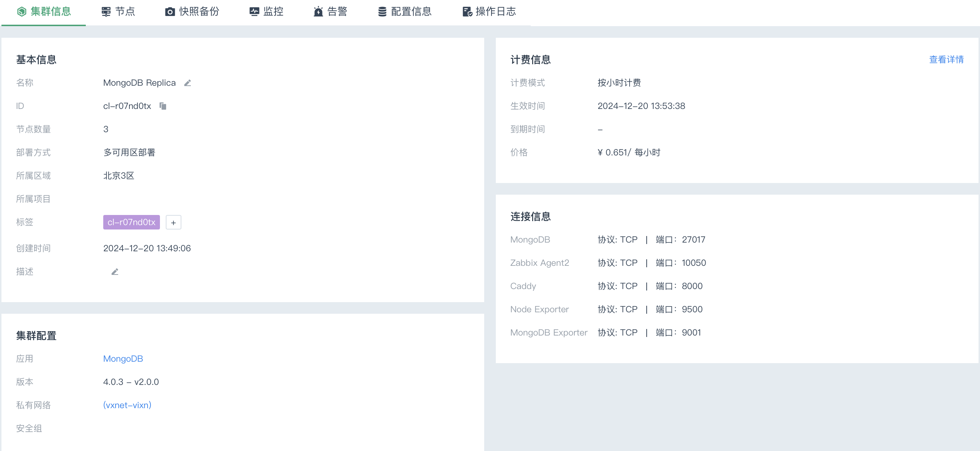Click the region value 北京3区
Screen dimensions: 980x451
(119, 175)
